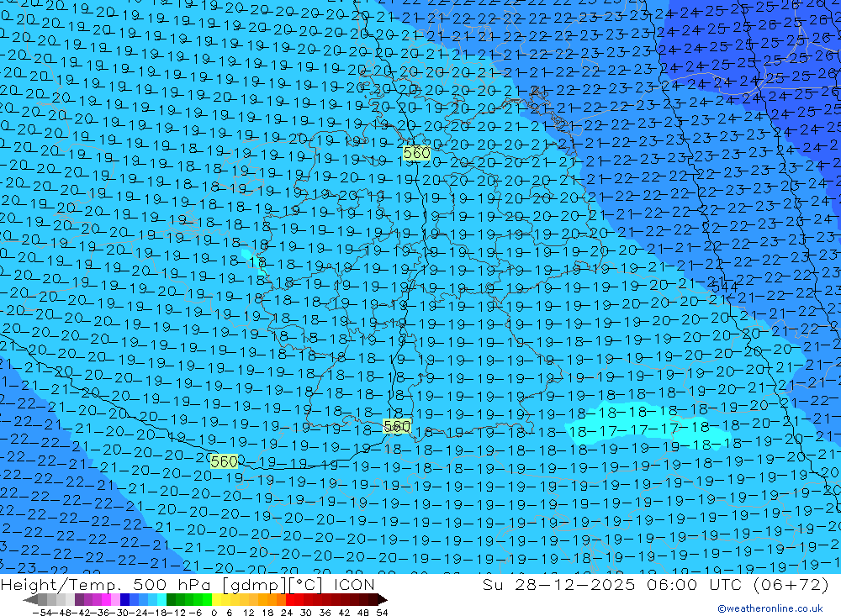841x616 pixels.
Task: Click the 54 value on the scale
Action: coord(382,613)
